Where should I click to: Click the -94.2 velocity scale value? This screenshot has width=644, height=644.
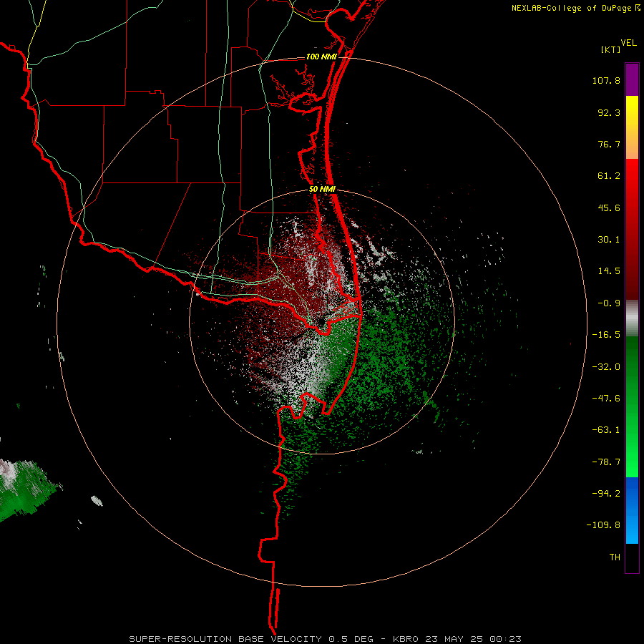pyautogui.click(x=606, y=494)
